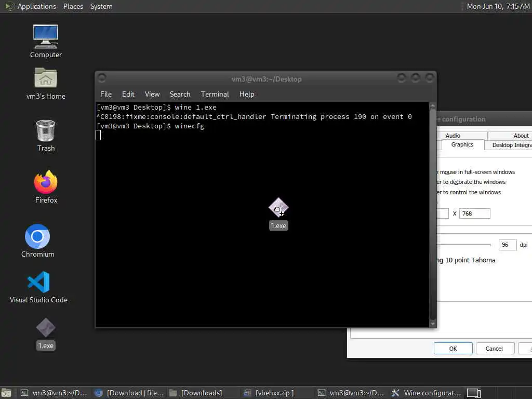Open the terminal's Terminal menu
Screen dimensions: 532x399
click(x=215, y=95)
